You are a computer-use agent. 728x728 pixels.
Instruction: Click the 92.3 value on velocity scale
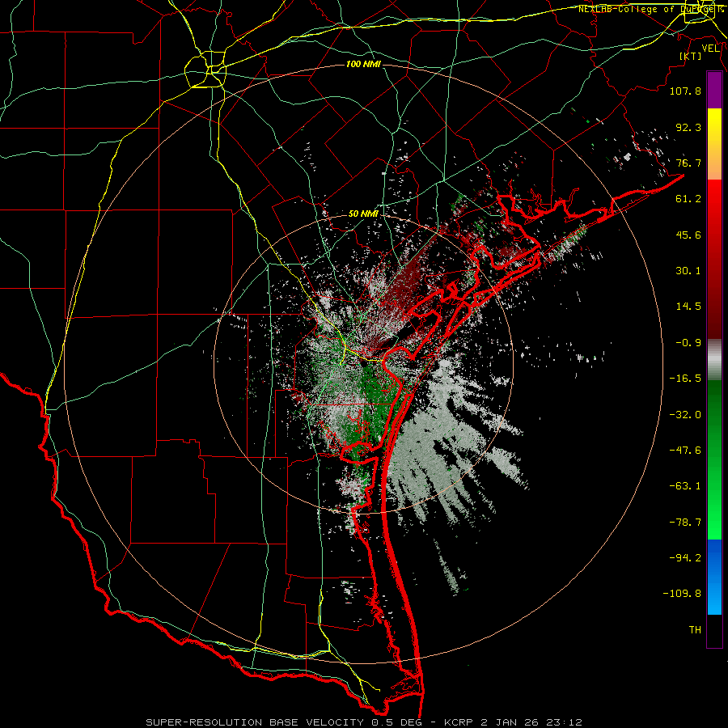point(688,127)
